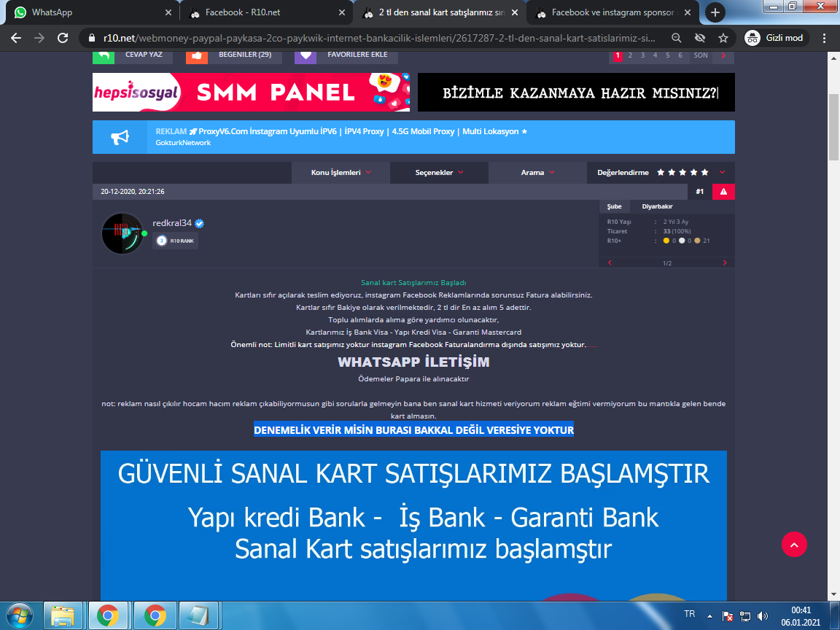Image resolution: width=840 pixels, height=630 pixels.
Task: Go back to the previous page
Action: (x=16, y=37)
